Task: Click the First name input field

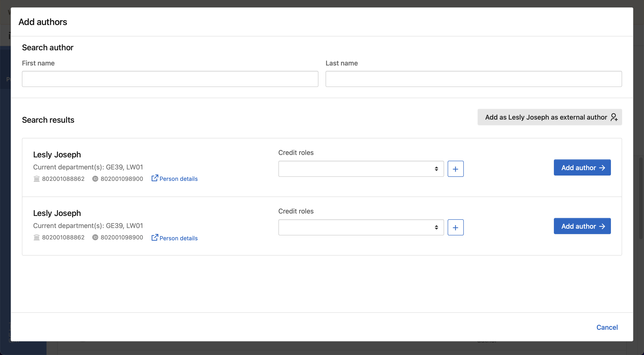Action: 170,79
